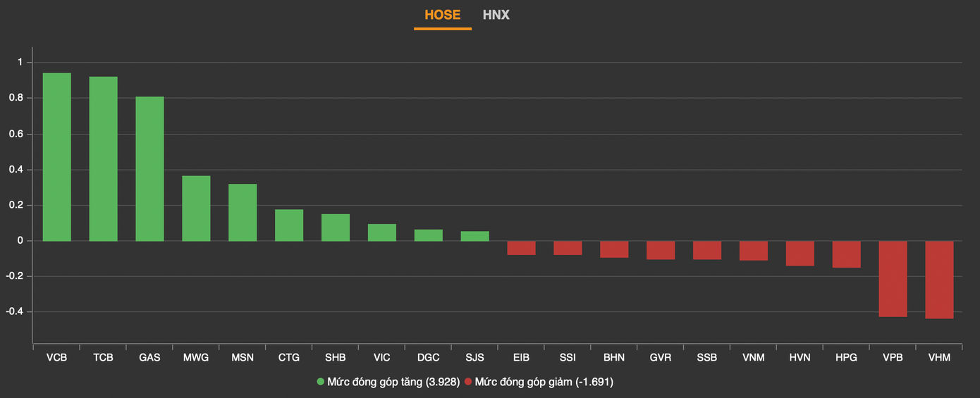Select the MSN bar
This screenshot has width=980, height=398.
(243, 213)
